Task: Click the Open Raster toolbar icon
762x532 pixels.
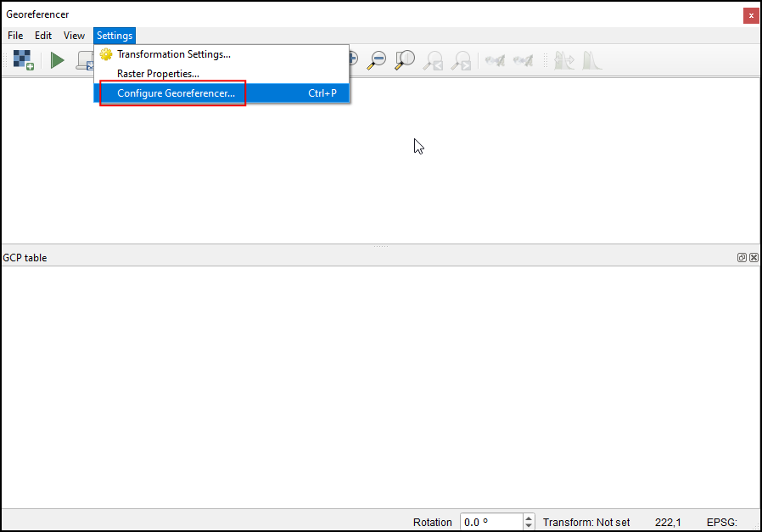Action: (23, 60)
